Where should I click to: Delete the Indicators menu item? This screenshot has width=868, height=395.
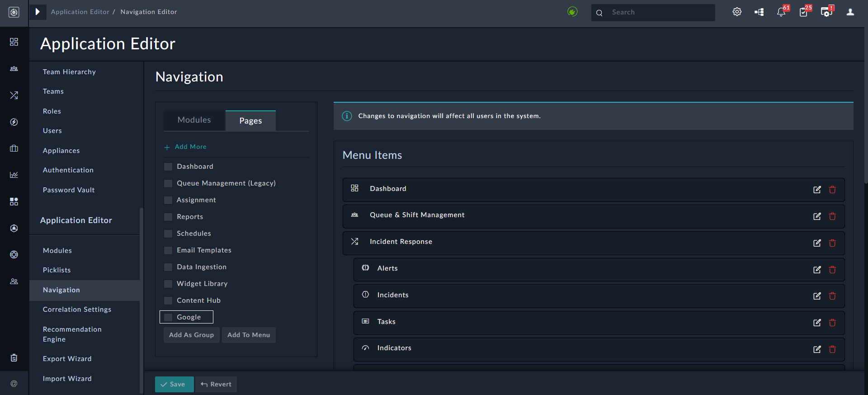[832, 349]
